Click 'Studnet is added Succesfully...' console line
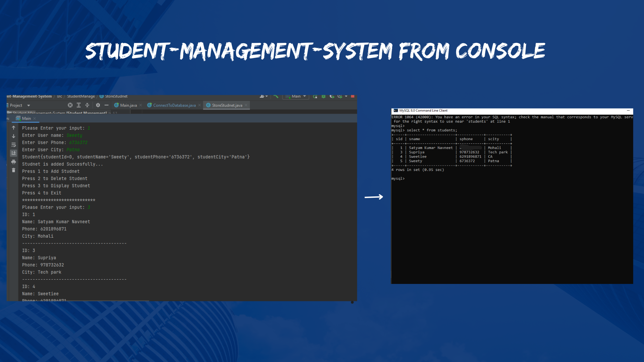Viewport: 644px width, 362px height. coord(62,164)
